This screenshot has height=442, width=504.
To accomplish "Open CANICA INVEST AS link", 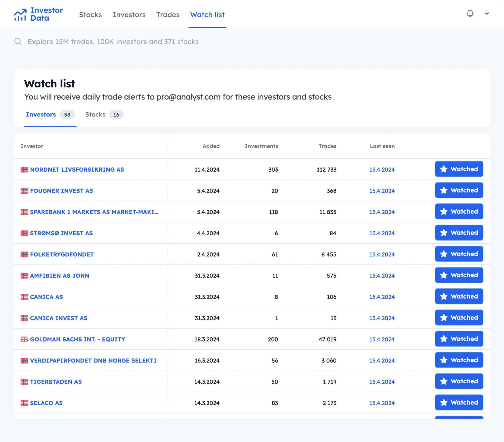I will pyautogui.click(x=59, y=318).
